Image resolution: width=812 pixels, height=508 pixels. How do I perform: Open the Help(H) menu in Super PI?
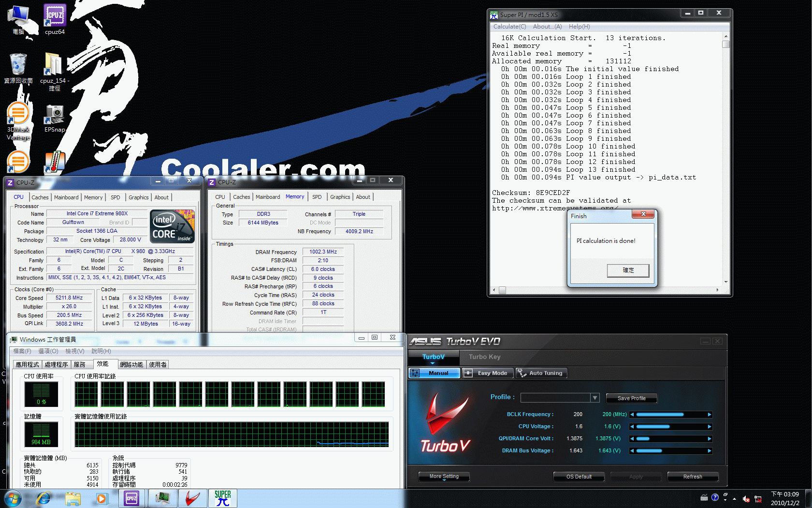point(579,27)
